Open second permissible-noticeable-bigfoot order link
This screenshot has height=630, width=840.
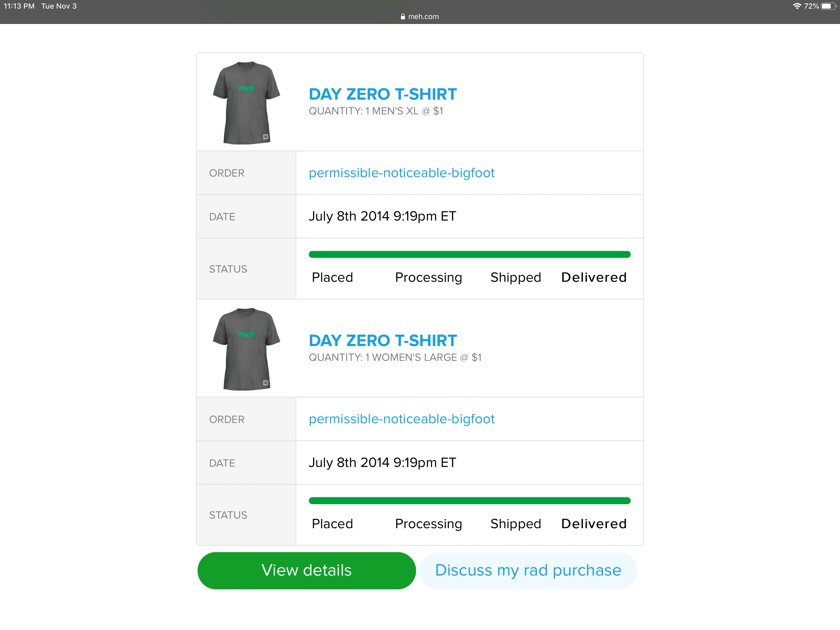tap(401, 419)
